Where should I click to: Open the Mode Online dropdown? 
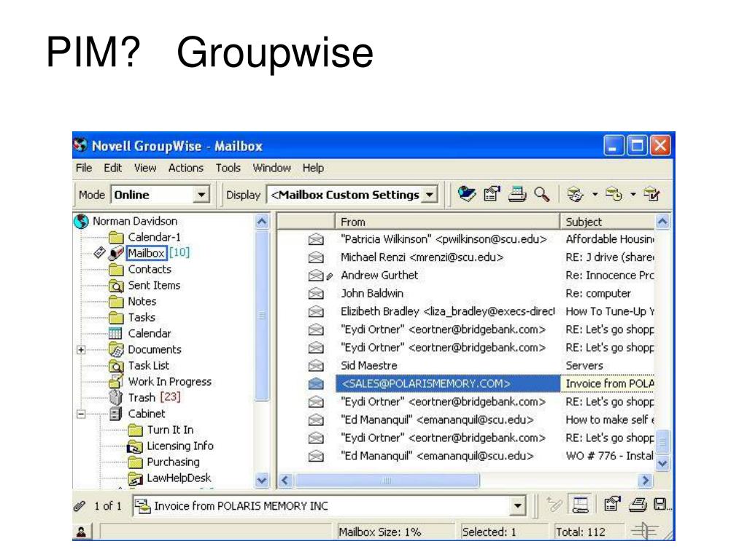click(x=201, y=195)
